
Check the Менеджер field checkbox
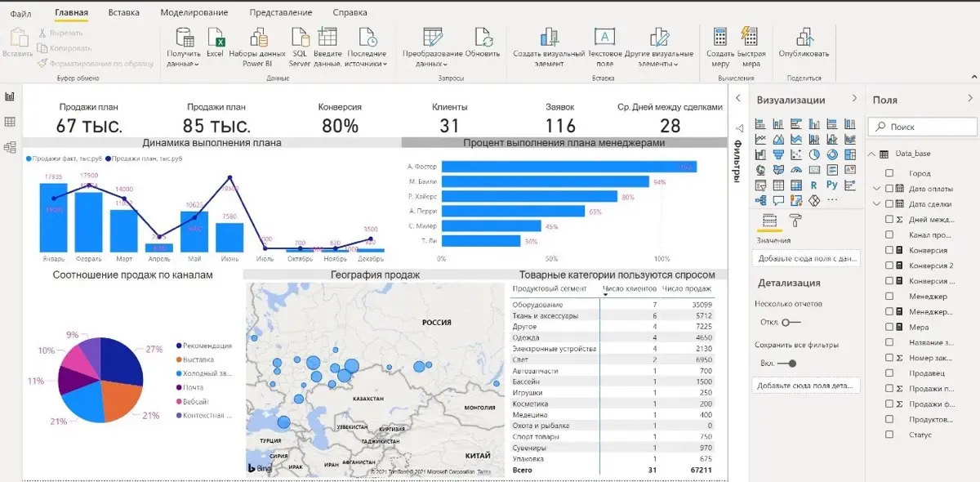point(889,297)
